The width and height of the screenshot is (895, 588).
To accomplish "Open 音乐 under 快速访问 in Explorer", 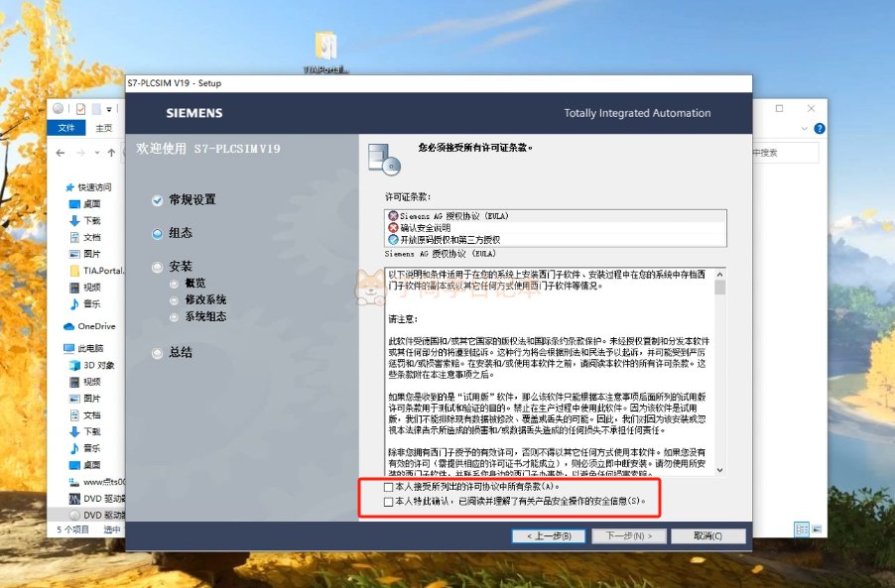I will pos(85,304).
